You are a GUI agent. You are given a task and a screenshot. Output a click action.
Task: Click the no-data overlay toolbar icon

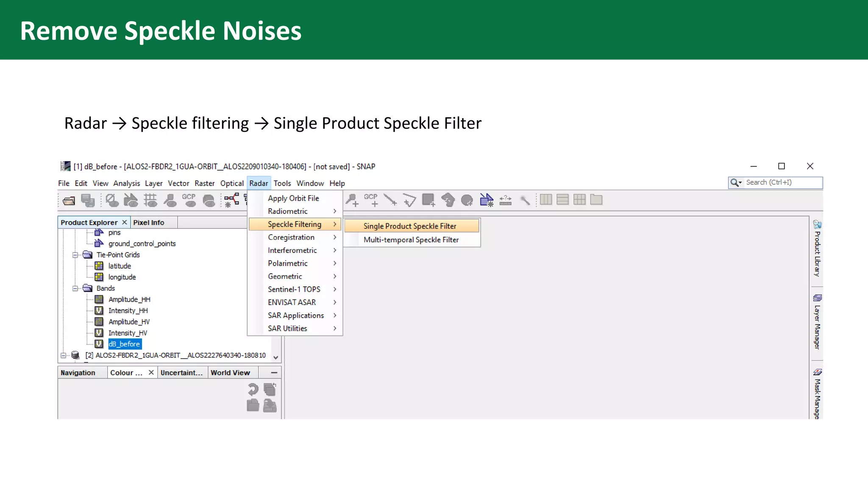coord(112,200)
